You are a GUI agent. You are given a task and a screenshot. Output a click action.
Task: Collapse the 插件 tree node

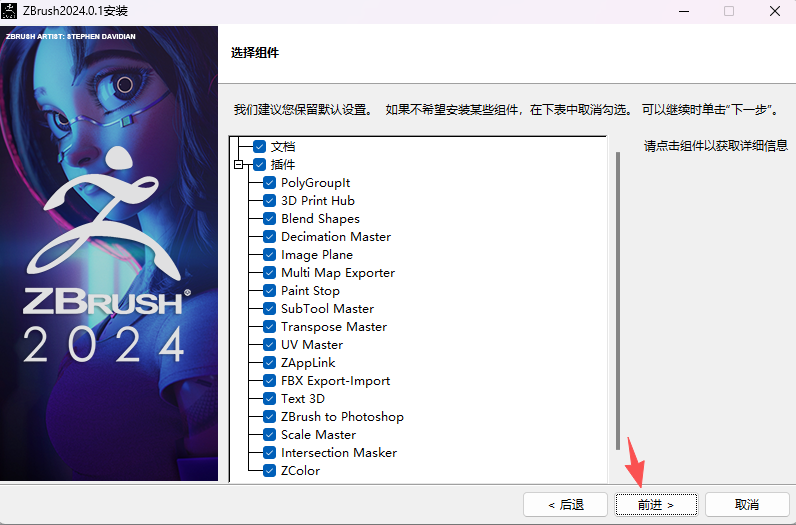pyautogui.click(x=239, y=165)
